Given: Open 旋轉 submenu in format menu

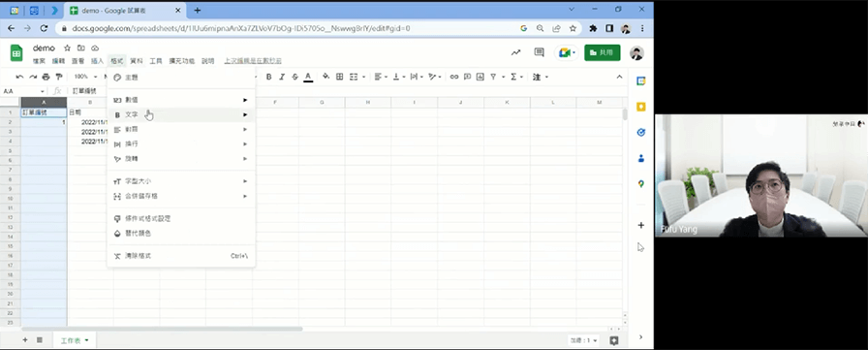Looking at the screenshot, I should pos(180,159).
